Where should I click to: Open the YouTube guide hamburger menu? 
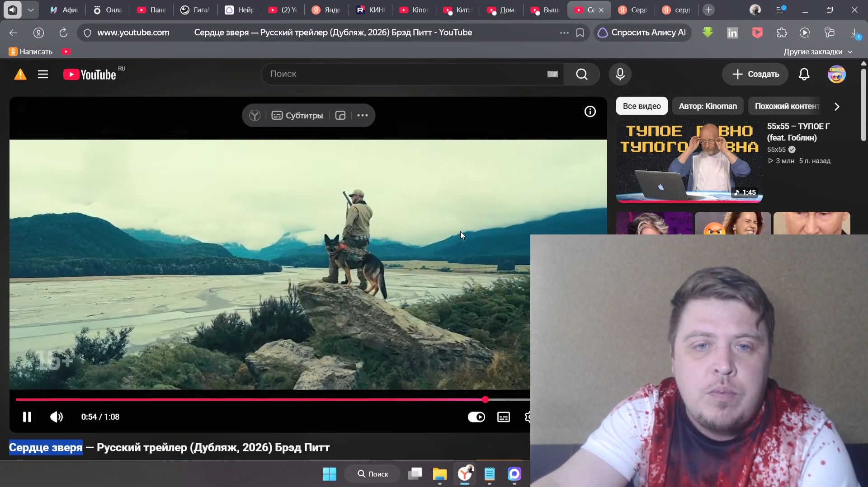pos(43,74)
